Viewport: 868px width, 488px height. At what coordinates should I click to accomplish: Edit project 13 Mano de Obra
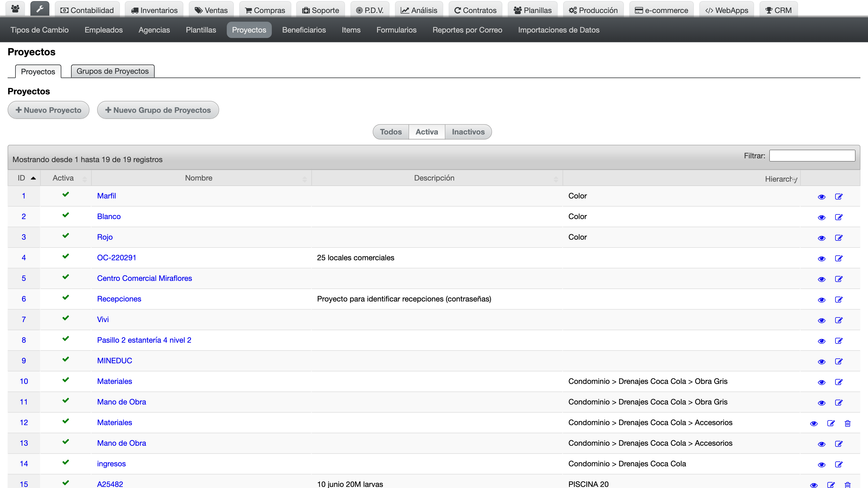839,444
